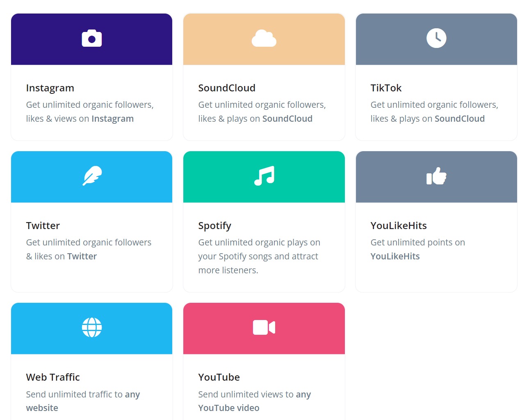This screenshot has width=529, height=420.
Task: Click the camera icon on Instagram card
Action: [92, 39]
